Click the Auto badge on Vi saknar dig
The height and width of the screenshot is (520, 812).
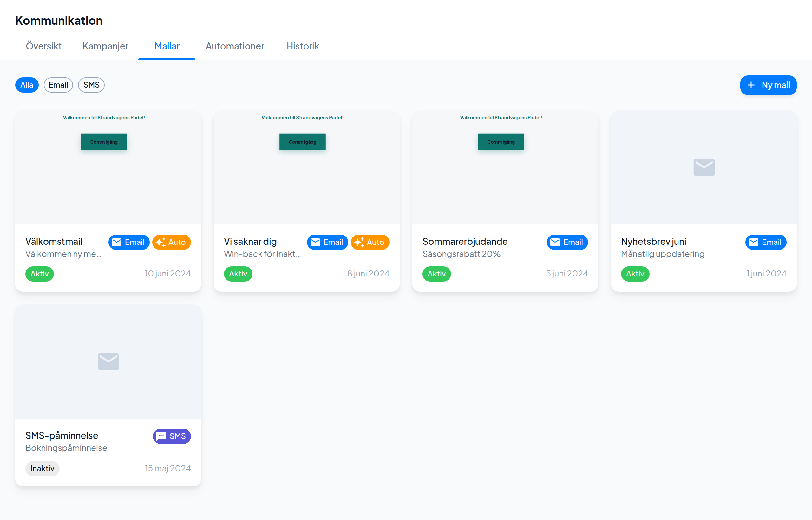pyautogui.click(x=370, y=242)
